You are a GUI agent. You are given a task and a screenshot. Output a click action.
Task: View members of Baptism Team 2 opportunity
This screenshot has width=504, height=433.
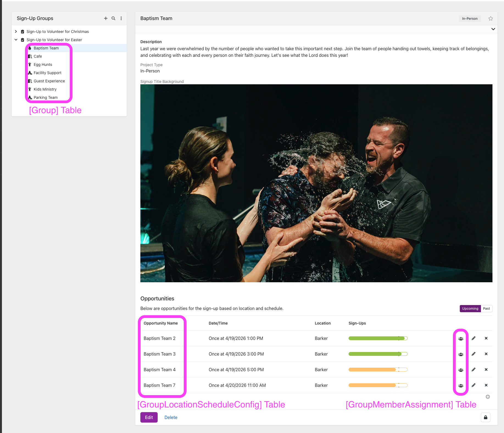(461, 339)
